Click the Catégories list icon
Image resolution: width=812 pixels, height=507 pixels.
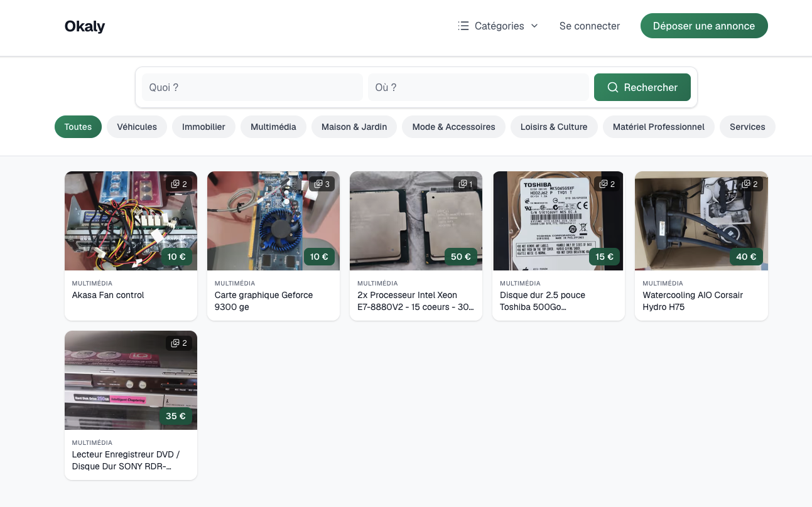coord(463,26)
